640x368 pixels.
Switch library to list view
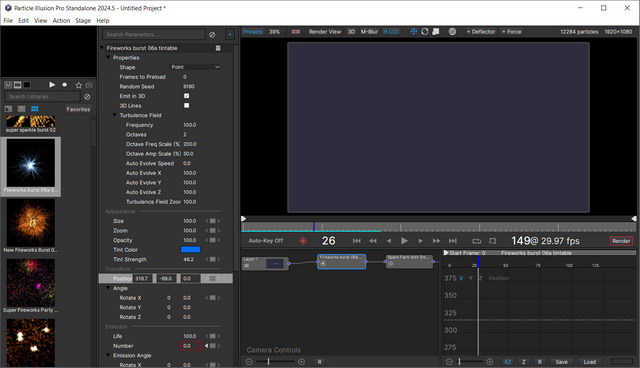(x=22, y=109)
